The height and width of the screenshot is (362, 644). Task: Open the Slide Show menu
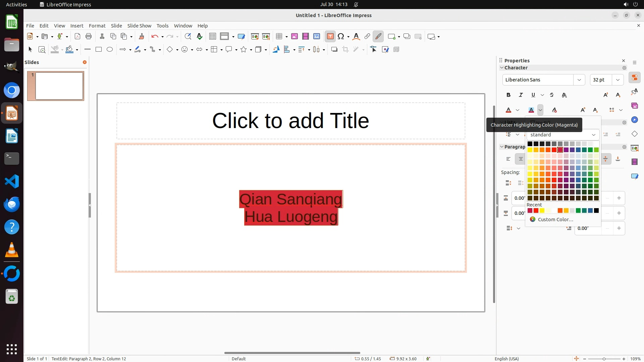coord(139,26)
